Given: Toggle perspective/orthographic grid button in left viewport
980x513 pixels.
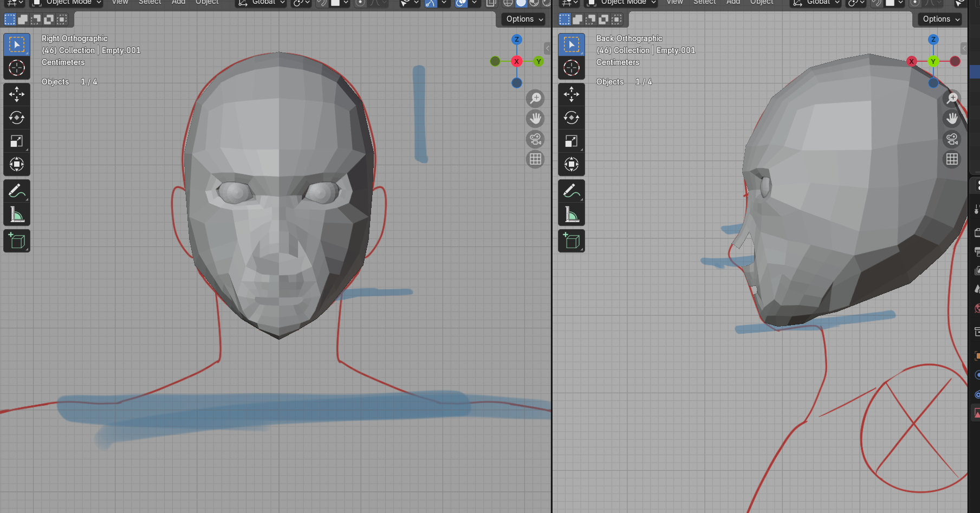Looking at the screenshot, I should point(535,159).
